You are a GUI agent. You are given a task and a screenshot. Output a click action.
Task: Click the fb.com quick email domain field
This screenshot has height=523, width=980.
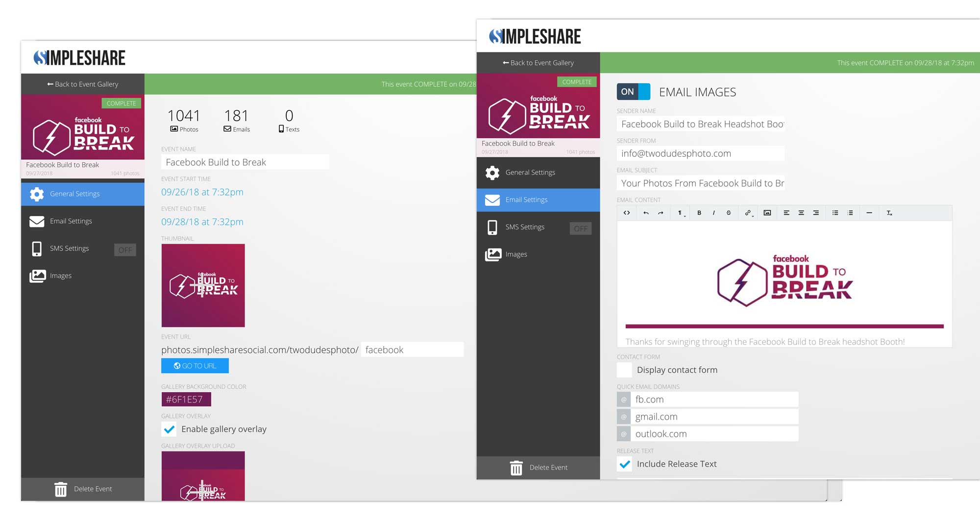point(714,399)
